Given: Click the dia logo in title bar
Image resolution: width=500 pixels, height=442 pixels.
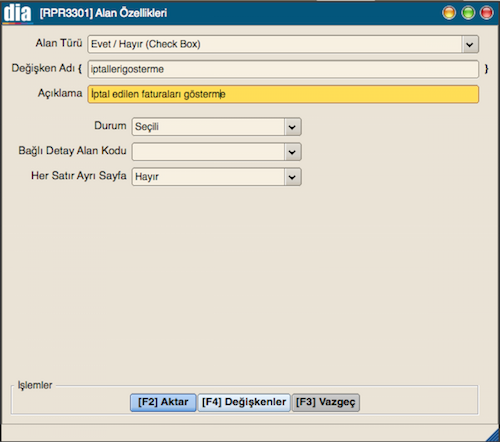Looking at the screenshot, I should (17, 13).
